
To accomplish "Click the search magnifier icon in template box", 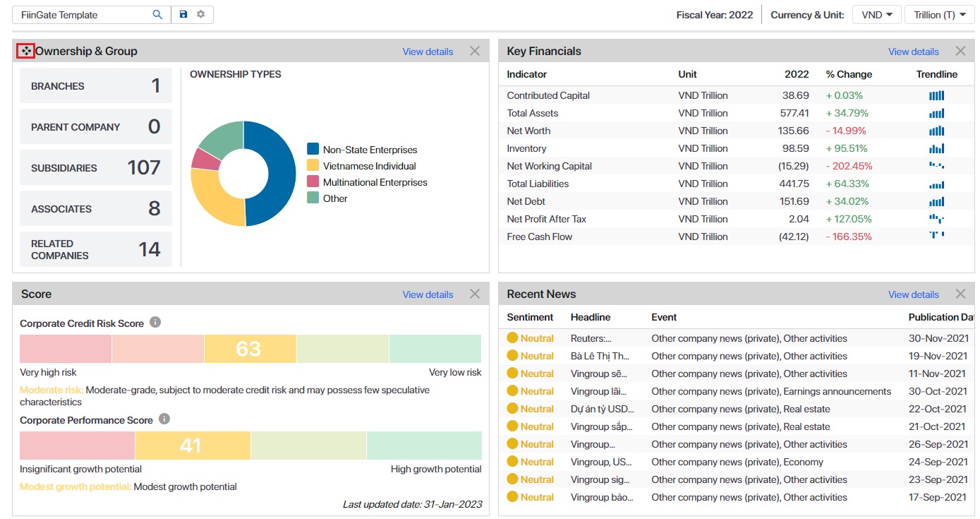I will (157, 15).
